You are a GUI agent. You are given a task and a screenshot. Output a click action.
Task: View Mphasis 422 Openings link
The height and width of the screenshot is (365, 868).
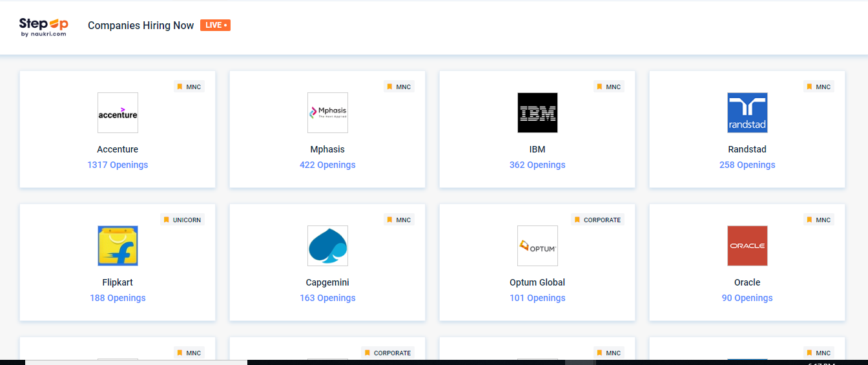[327, 165]
